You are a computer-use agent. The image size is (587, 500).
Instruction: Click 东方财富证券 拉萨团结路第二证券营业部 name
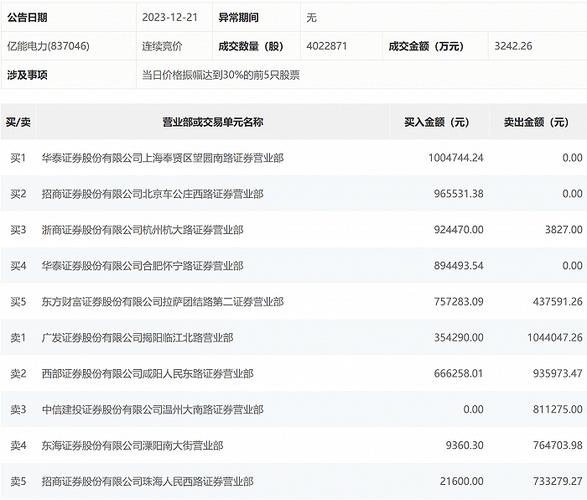(162, 302)
